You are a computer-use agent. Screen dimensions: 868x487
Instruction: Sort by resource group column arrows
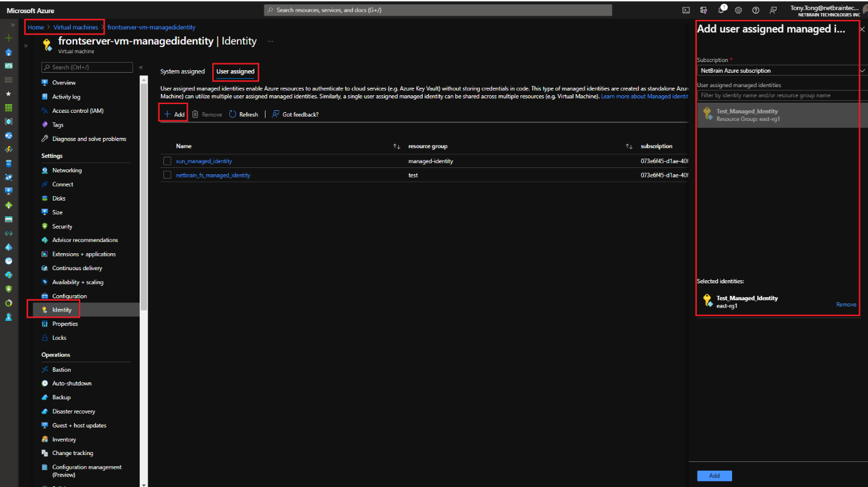click(x=629, y=147)
